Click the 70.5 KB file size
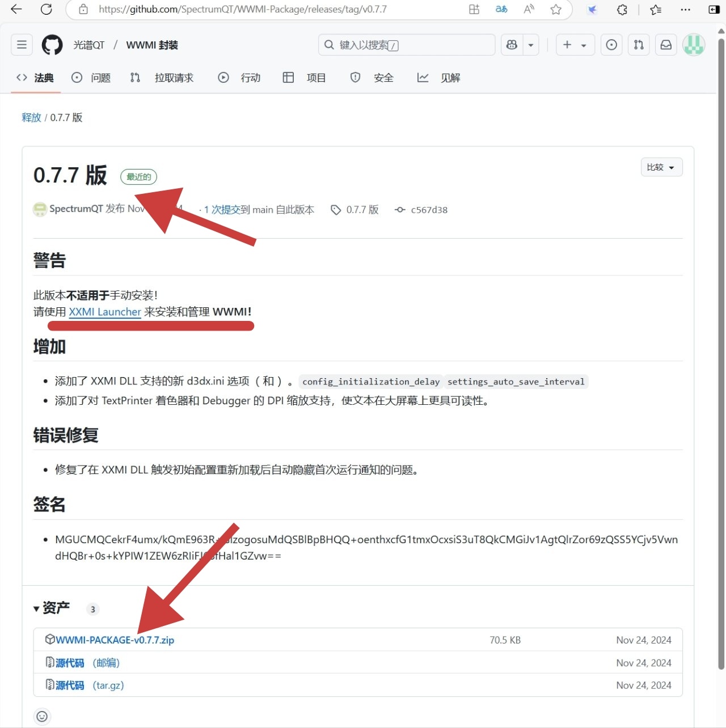Viewport: 726px width, 728px height. tap(505, 640)
